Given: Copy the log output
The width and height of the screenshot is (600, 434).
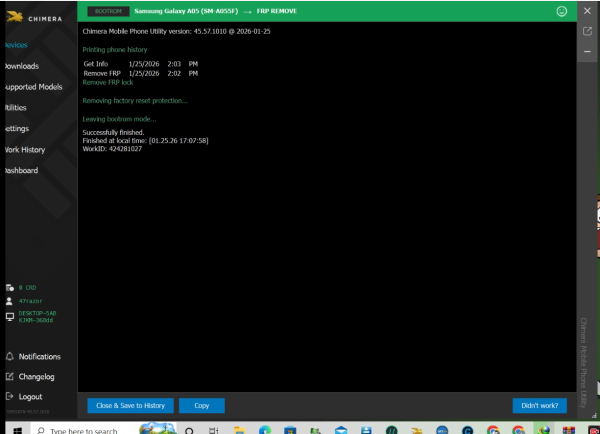Looking at the screenshot, I should [202, 406].
